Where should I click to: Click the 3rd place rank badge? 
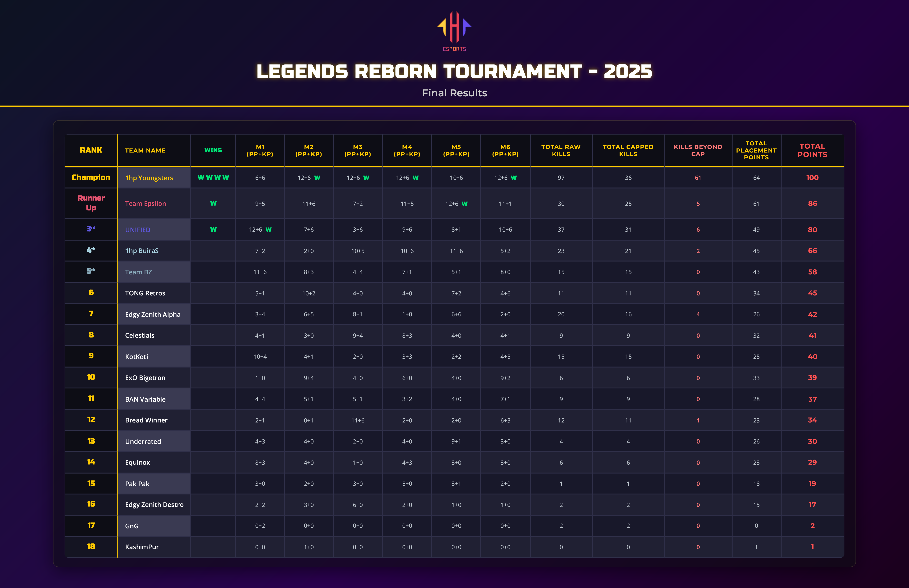point(91,229)
